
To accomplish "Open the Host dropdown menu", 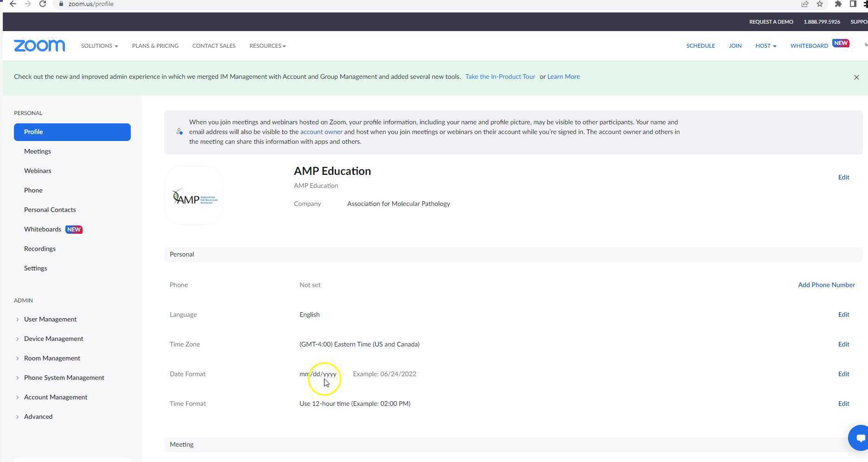I will coord(766,46).
